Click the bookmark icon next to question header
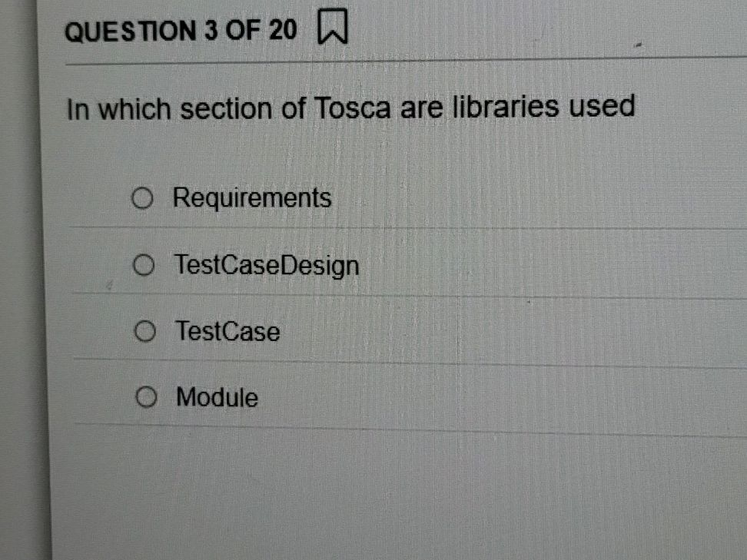747x560 pixels. coord(330,27)
